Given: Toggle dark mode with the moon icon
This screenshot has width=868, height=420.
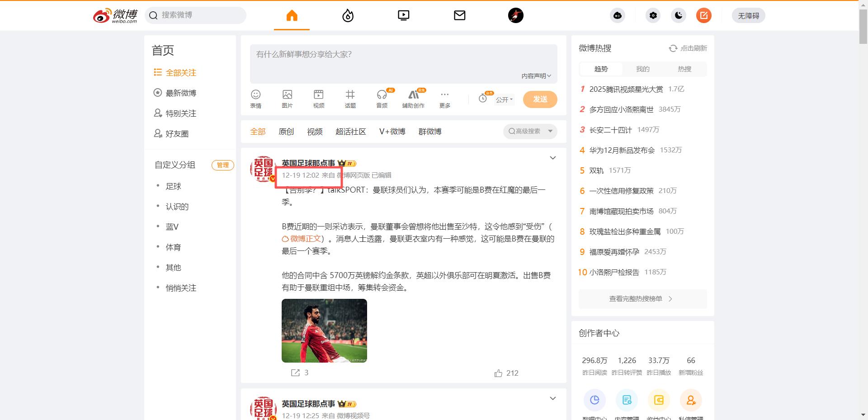Looking at the screenshot, I should 678,15.
